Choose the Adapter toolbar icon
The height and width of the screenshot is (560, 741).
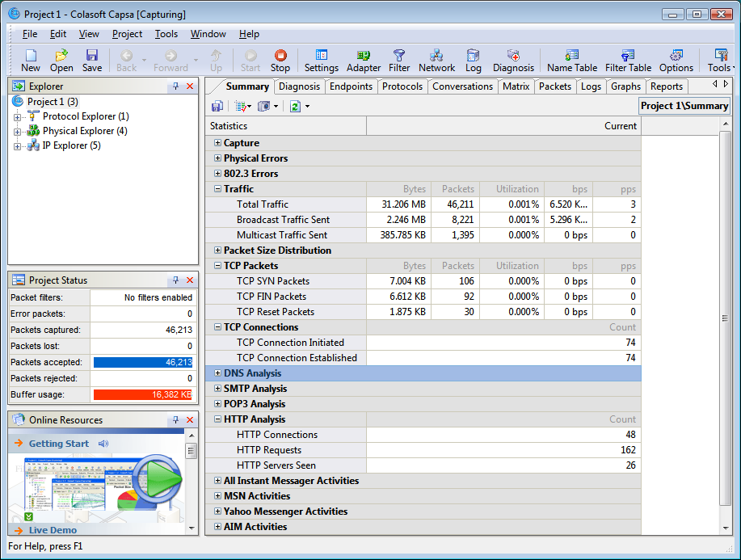[x=364, y=61]
